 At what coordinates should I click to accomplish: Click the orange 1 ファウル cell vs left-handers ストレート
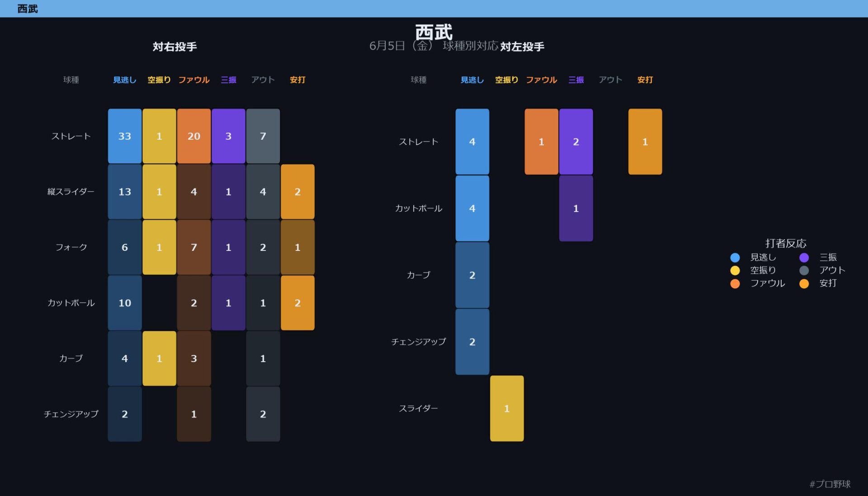542,142
